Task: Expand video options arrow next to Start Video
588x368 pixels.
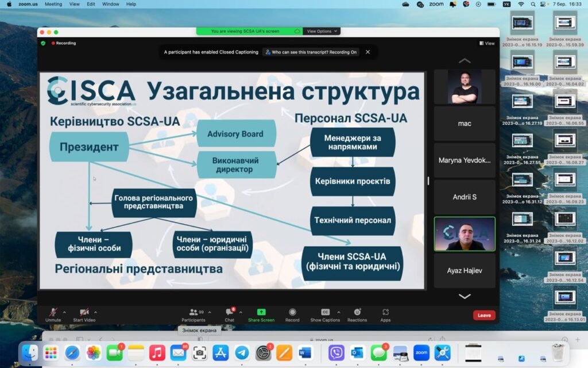Action: click(x=96, y=312)
